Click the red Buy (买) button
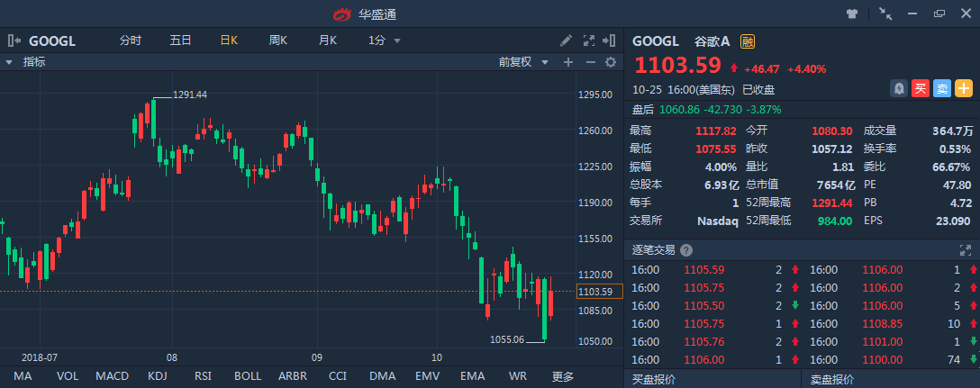The image size is (980, 388). pyautogui.click(x=920, y=89)
